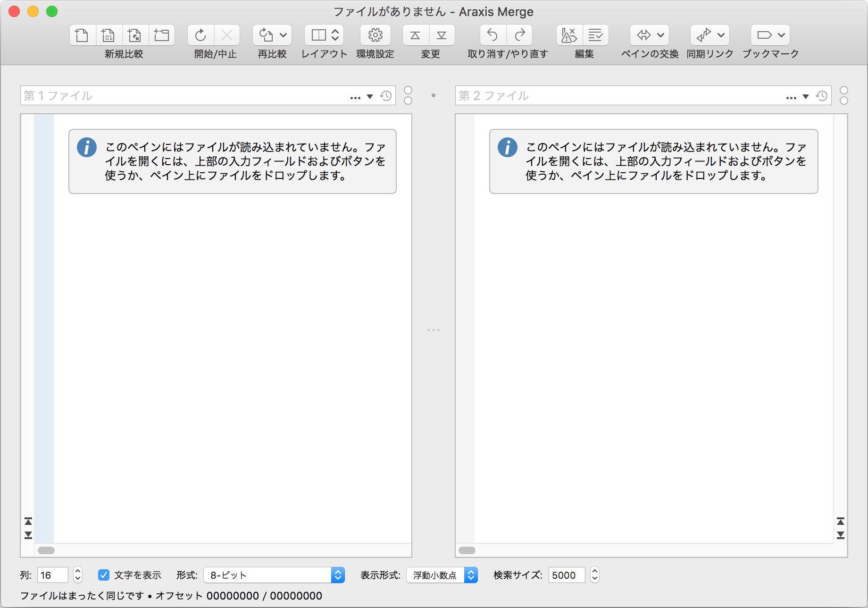
Task: Click the undo arrow in toolbar
Action: 492,35
